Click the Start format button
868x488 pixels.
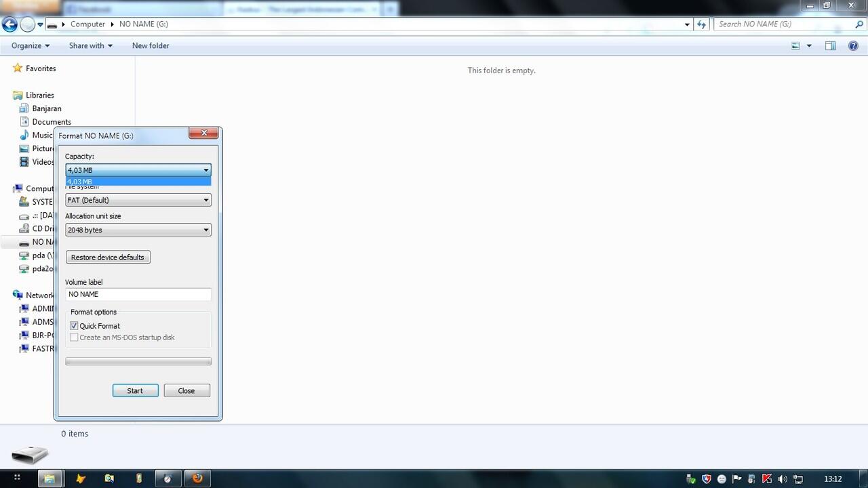tap(135, 390)
